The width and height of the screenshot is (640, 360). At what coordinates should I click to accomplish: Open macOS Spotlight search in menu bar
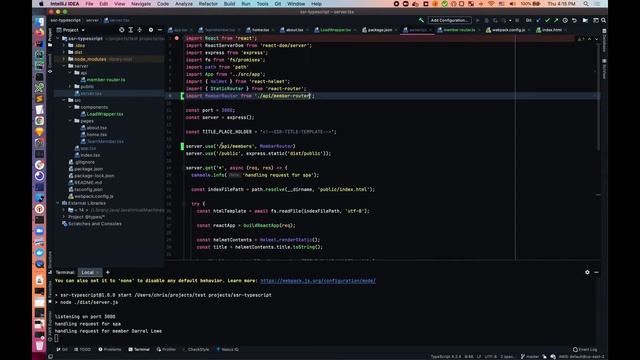[586, 4]
